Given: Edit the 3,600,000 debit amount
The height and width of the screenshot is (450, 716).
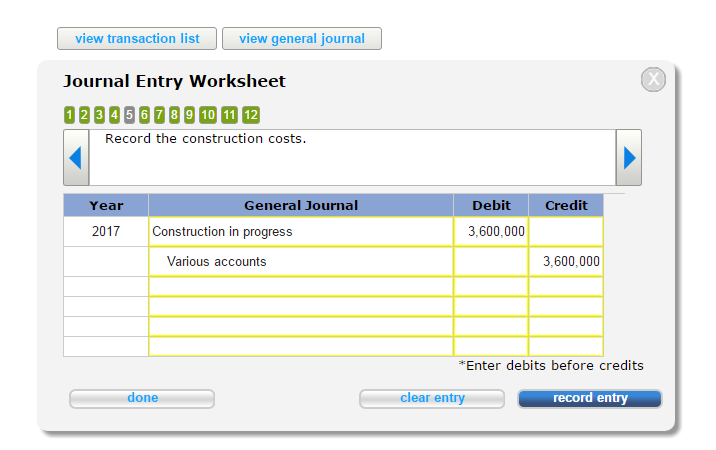Looking at the screenshot, I should tap(491, 232).
